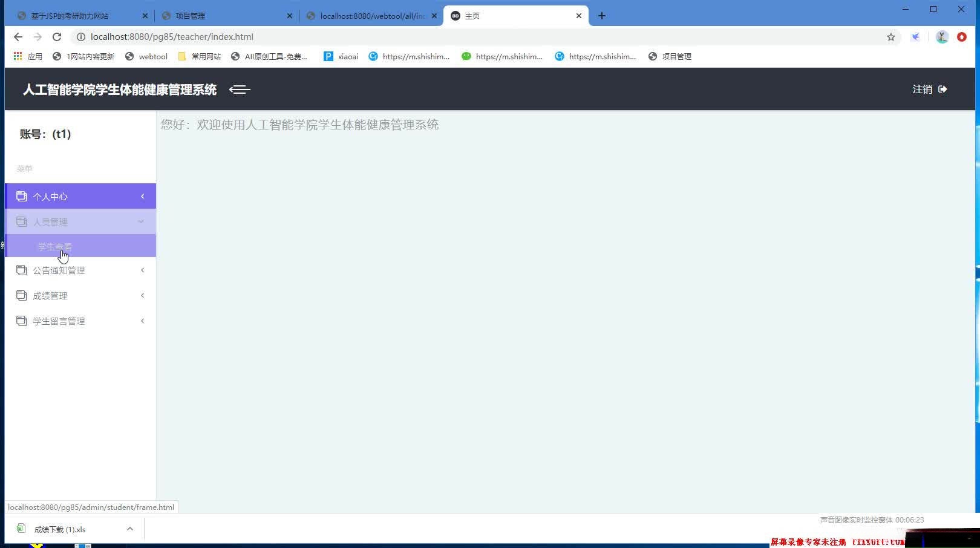This screenshot has width=980, height=548.
Task: Click the bookmark star in the address bar
Action: point(890,37)
